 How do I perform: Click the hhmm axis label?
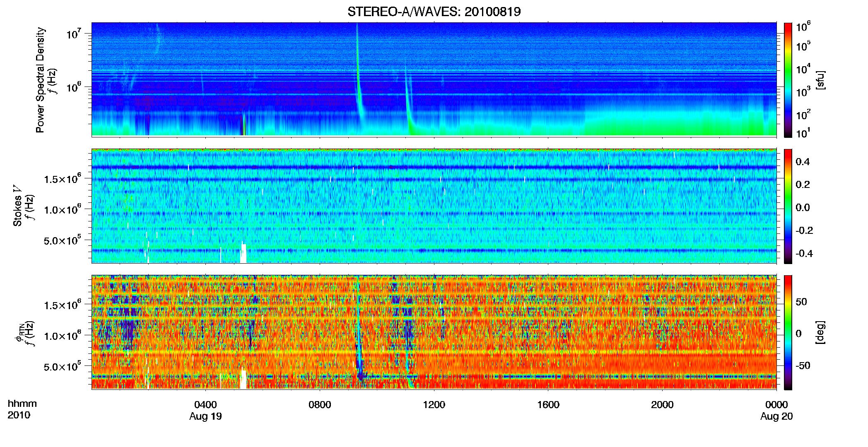[x=22, y=404]
